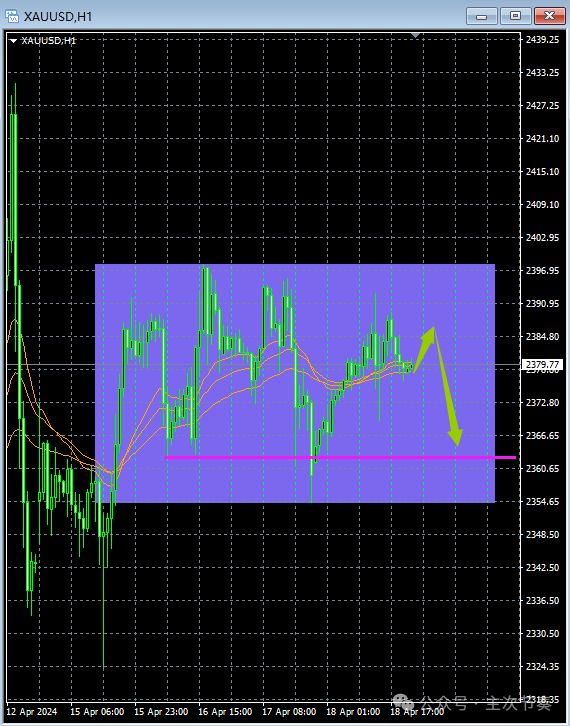Close the XAUUSD,H1 chart window
The width and height of the screenshot is (570, 726).
tap(549, 16)
